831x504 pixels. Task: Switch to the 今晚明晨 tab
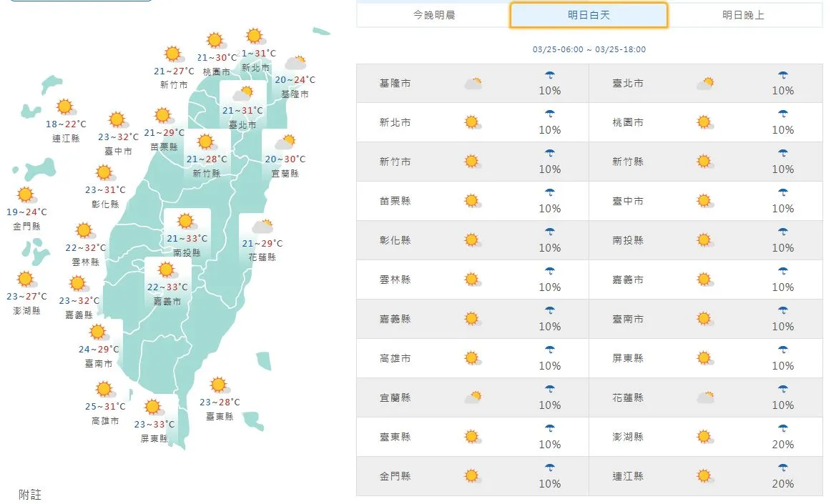433,15
